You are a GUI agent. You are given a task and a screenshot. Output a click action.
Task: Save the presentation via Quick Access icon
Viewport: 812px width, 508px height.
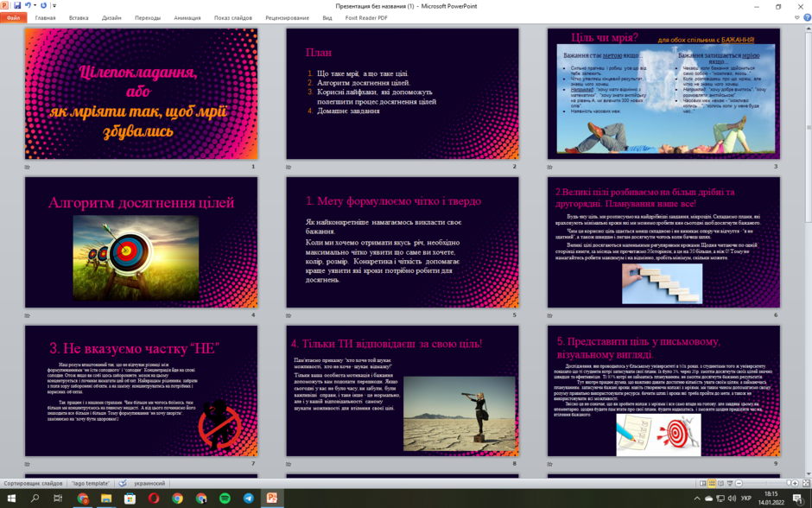[17, 5]
